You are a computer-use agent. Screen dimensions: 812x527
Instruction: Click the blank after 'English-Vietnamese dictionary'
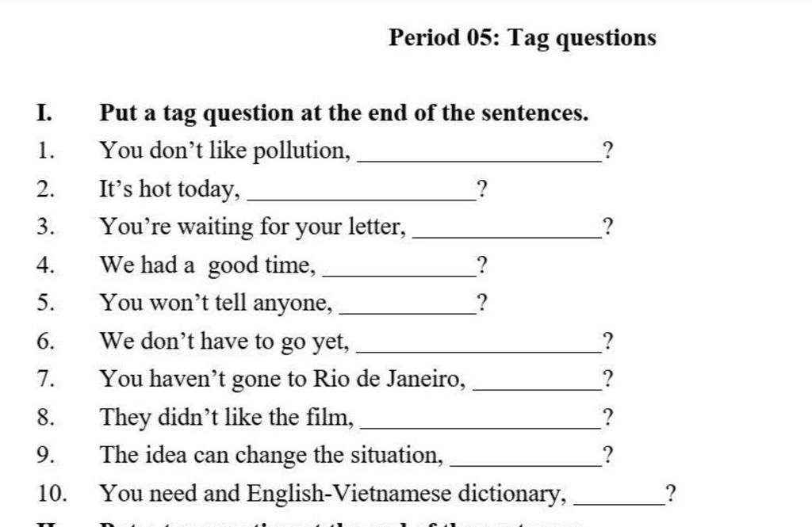click(619, 499)
